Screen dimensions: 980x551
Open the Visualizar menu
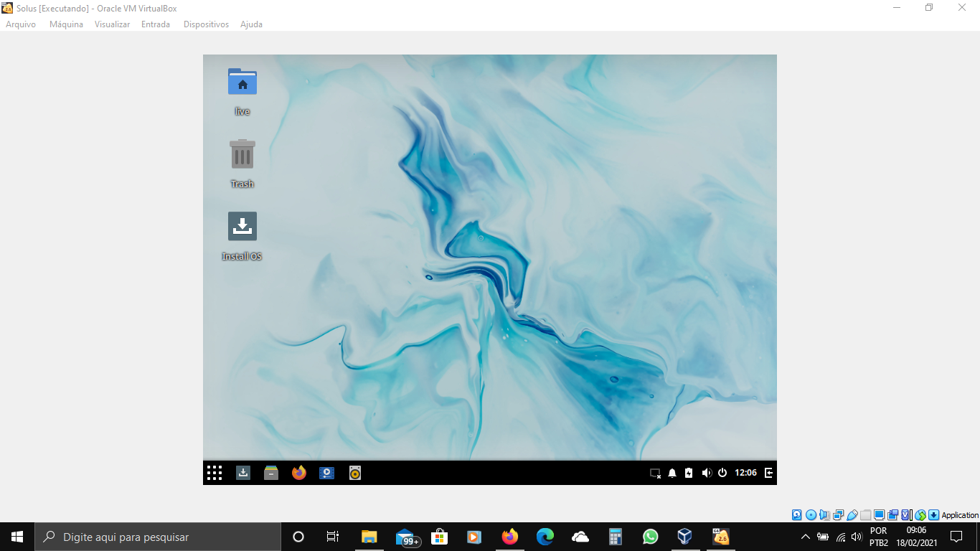112,24
